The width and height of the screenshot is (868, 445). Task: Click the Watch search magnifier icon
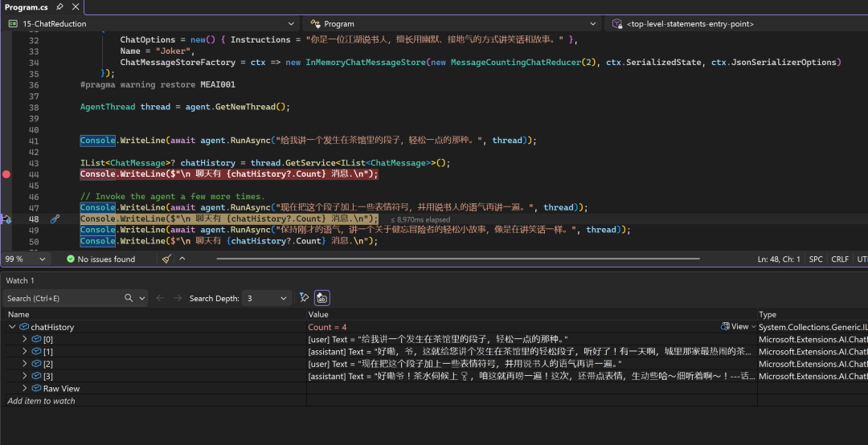129,298
